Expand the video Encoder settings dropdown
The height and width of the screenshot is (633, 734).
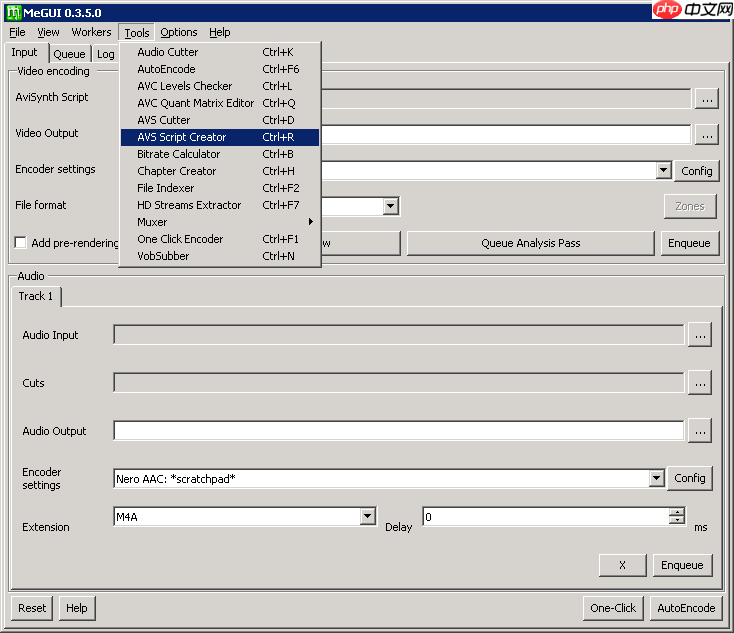pyautogui.click(x=663, y=171)
